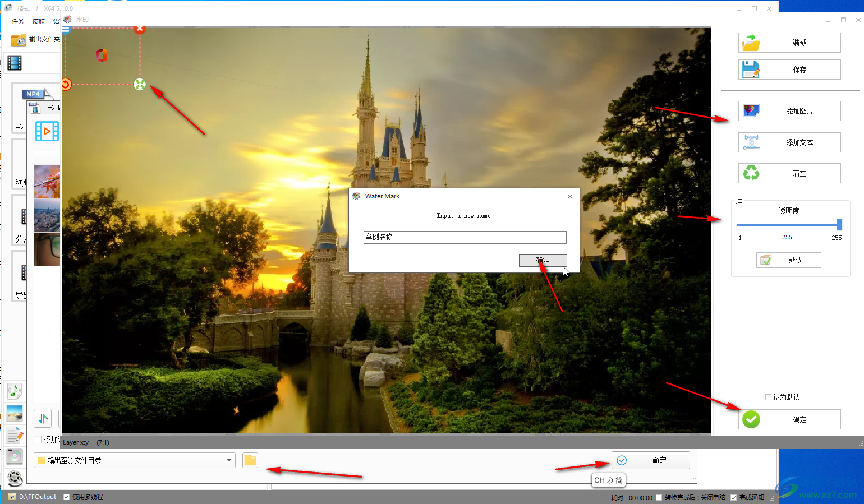Toggle the 设为默认 checkbox
Image resolution: width=864 pixels, height=504 pixels.
769,397
